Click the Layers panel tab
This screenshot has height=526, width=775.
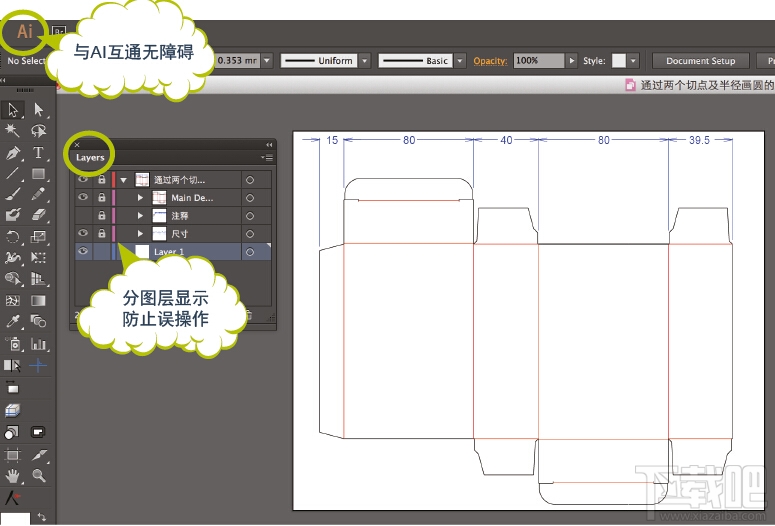click(x=90, y=158)
